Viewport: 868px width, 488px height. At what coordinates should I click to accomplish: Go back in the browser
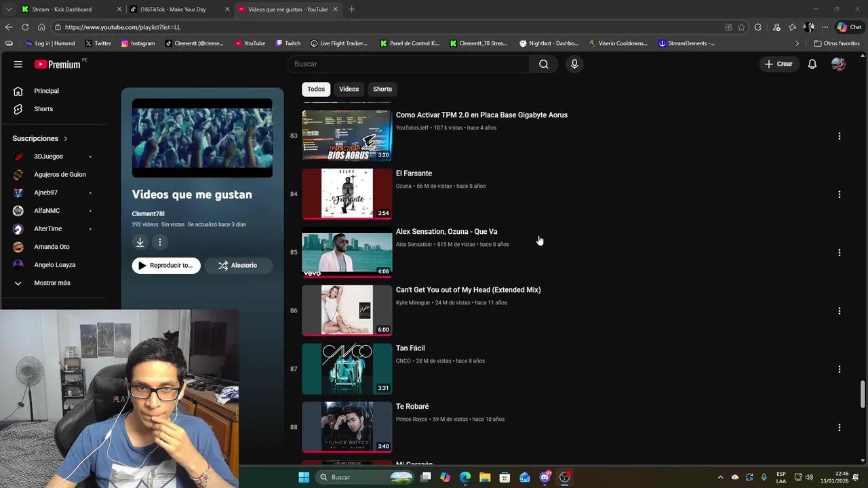pos(9,27)
